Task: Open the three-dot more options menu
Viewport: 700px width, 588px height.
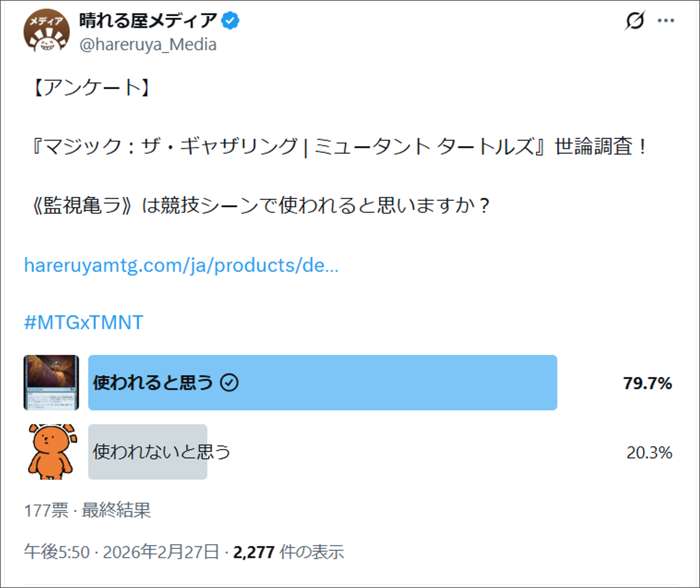Action: click(x=665, y=21)
